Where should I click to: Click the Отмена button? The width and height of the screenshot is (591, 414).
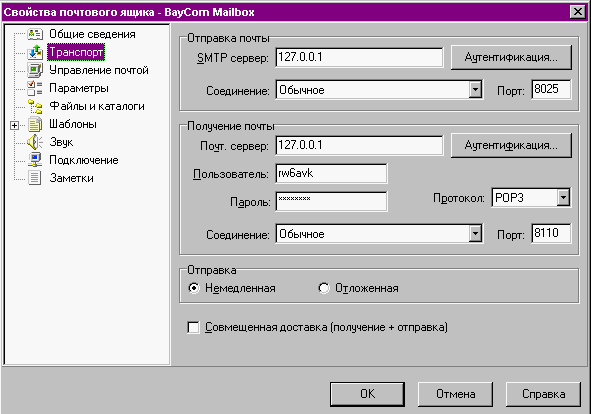coord(455,394)
